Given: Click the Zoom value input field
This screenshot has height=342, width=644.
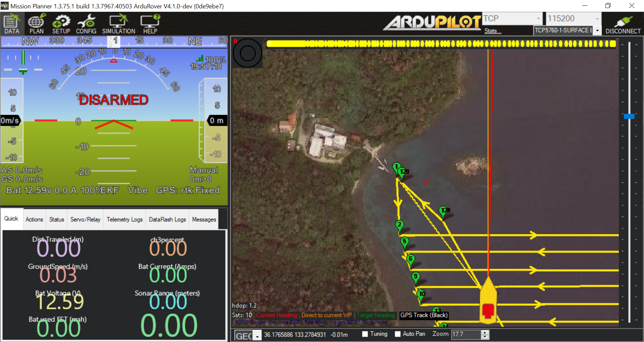Looking at the screenshot, I should 467,334.
